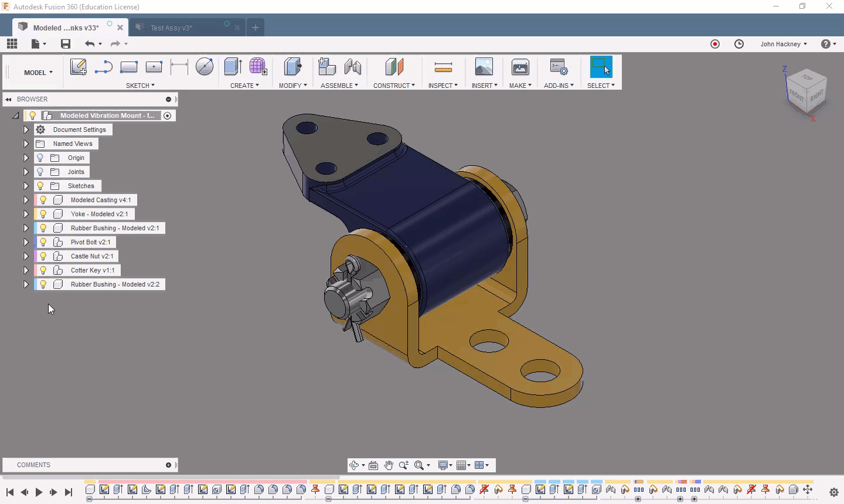Collapse the root Modeled Vibration Mount node
The image size is (844, 504).
coord(16,115)
